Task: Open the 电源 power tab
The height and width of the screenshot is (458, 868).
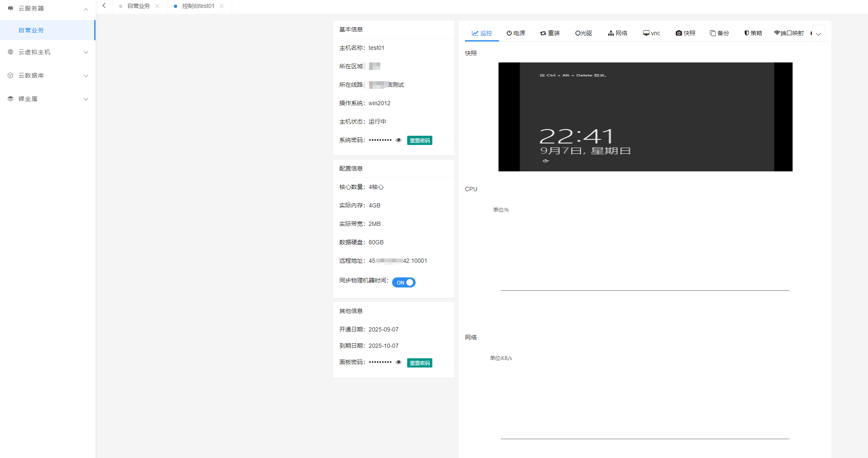Action: coord(516,33)
